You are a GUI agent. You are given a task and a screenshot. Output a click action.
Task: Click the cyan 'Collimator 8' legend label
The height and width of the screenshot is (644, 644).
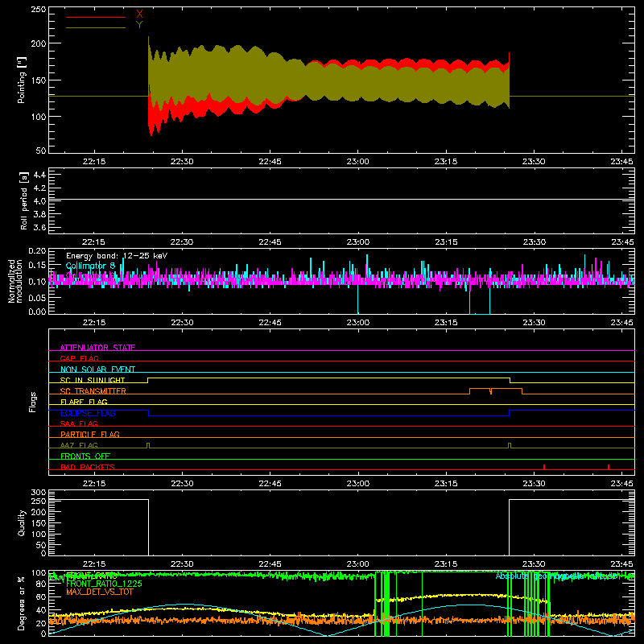[x=90, y=266]
